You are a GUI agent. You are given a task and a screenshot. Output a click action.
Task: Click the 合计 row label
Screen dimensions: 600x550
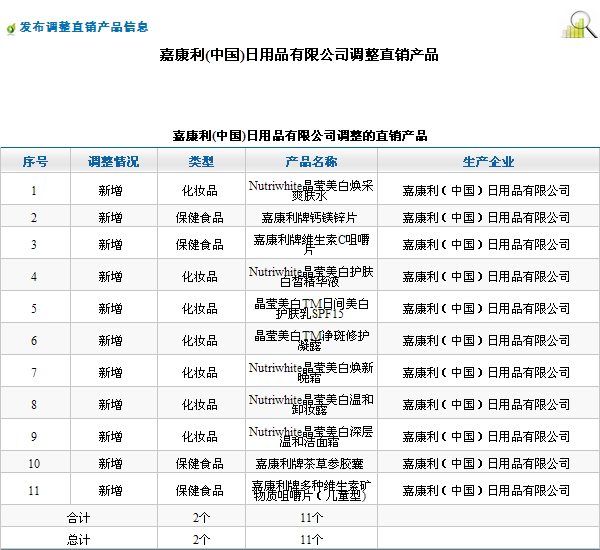(78, 518)
